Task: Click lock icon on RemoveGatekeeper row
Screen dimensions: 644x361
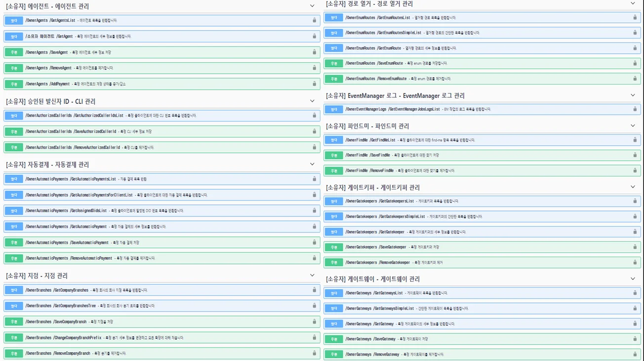Action: click(635, 262)
